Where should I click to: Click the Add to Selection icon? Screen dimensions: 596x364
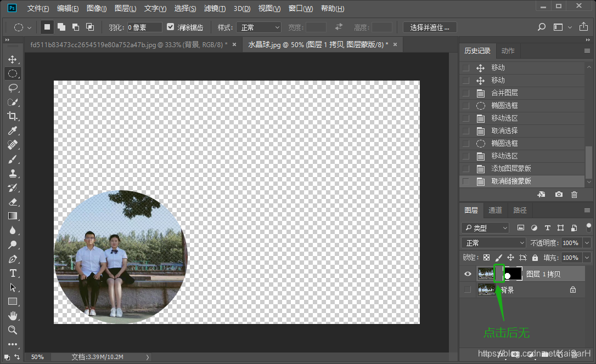(61, 27)
